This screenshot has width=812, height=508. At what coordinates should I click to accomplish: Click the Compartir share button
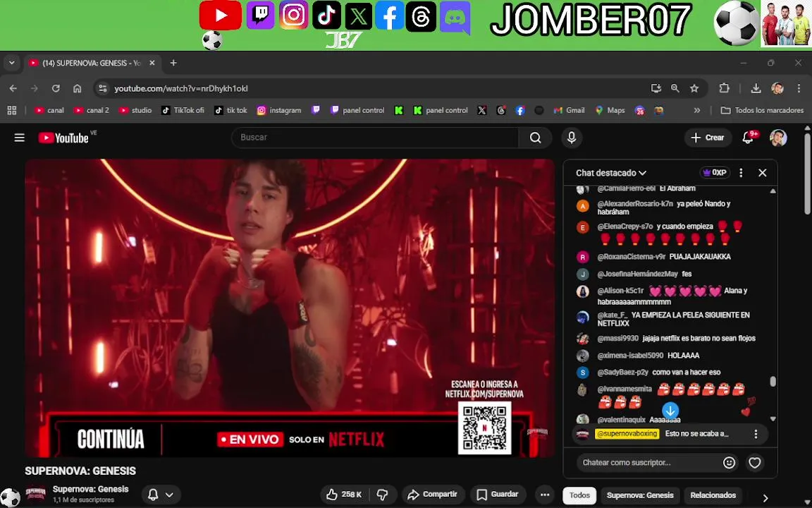coord(432,495)
